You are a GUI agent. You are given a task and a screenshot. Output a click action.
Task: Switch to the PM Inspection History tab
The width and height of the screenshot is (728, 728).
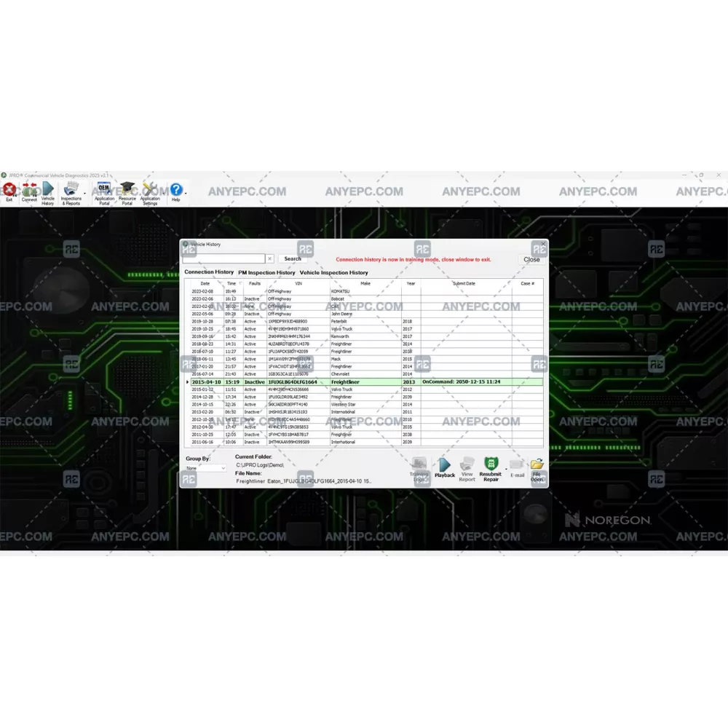(x=266, y=272)
